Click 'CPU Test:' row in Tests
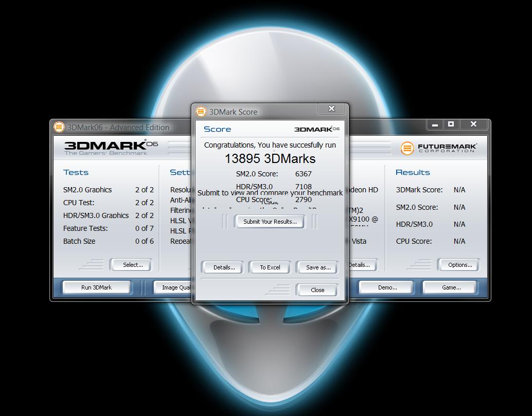This screenshot has width=532, height=416. pyautogui.click(x=108, y=203)
